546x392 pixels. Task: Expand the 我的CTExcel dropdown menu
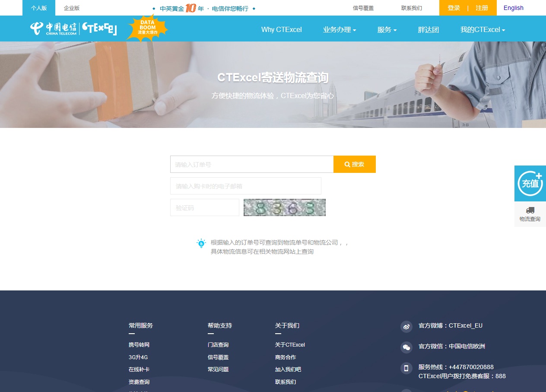(483, 30)
